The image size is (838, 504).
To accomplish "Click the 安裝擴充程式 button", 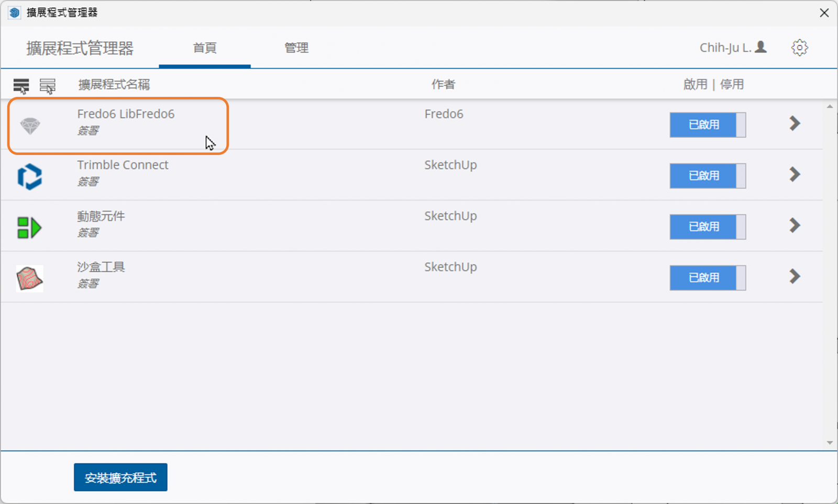I will tap(120, 477).
